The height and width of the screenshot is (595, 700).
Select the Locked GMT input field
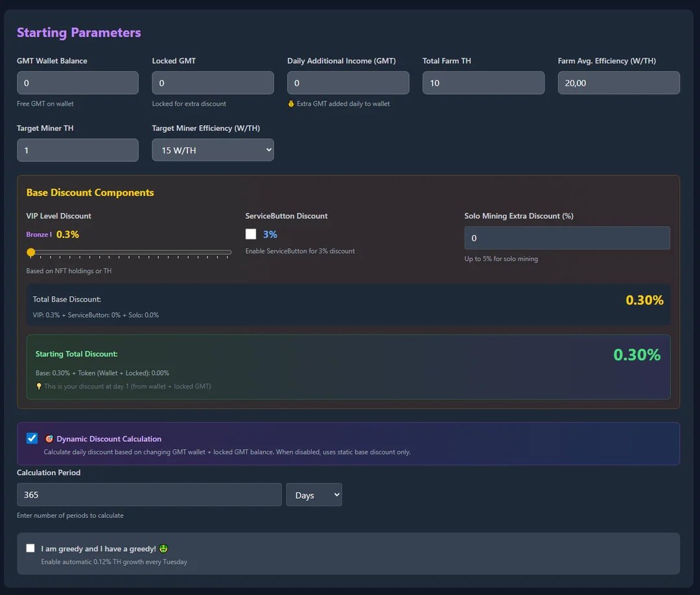pyautogui.click(x=213, y=82)
